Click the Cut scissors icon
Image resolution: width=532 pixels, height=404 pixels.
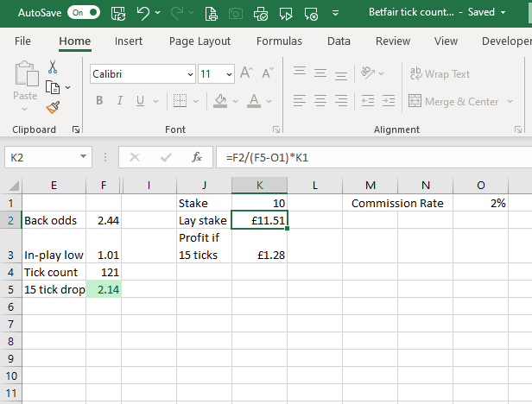53,66
